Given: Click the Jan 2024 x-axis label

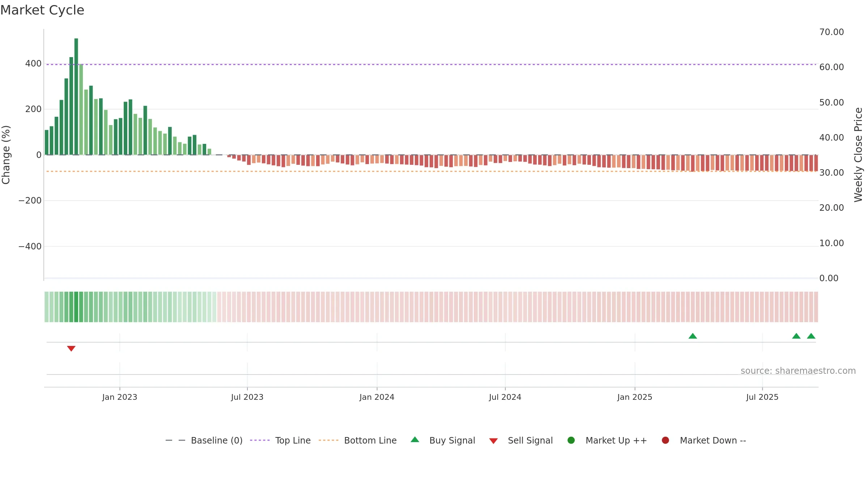Looking at the screenshot, I should click(x=377, y=397).
